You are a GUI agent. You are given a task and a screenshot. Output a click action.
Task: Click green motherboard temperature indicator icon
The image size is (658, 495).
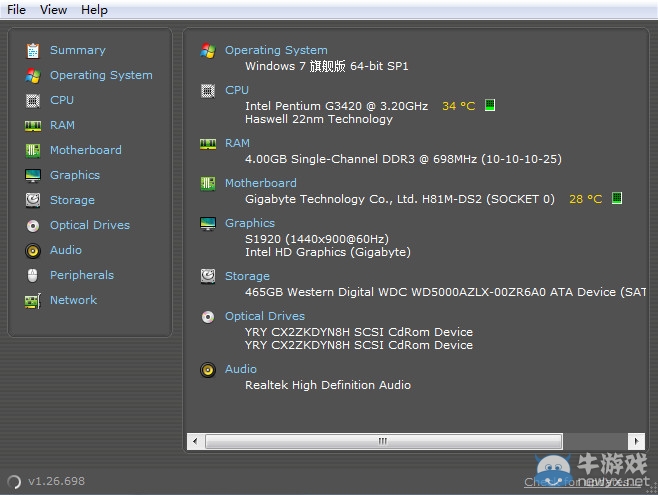click(x=616, y=198)
